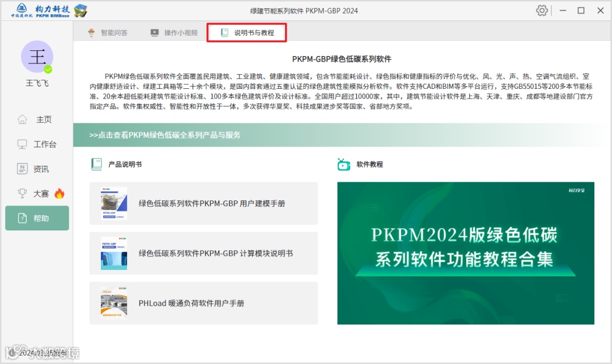The image size is (612, 364).
Task: Click the 软件教程 heading
Action: coord(369,165)
